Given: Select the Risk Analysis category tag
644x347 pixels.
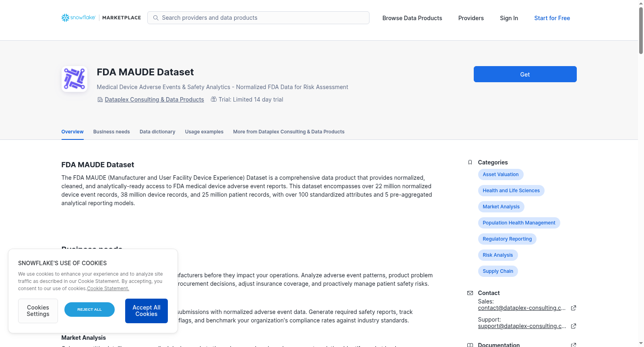Looking at the screenshot, I should pyautogui.click(x=498, y=255).
